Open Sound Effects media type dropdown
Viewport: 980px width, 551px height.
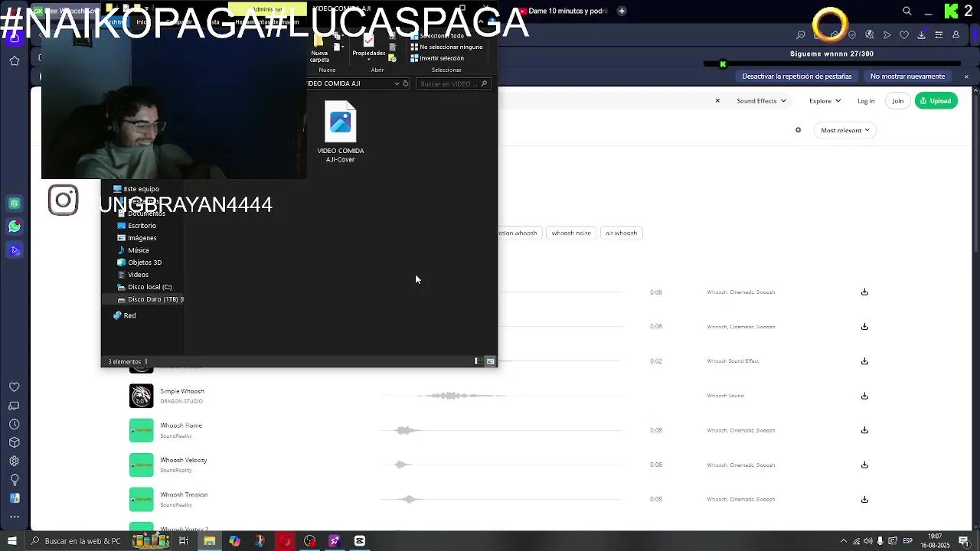click(761, 101)
